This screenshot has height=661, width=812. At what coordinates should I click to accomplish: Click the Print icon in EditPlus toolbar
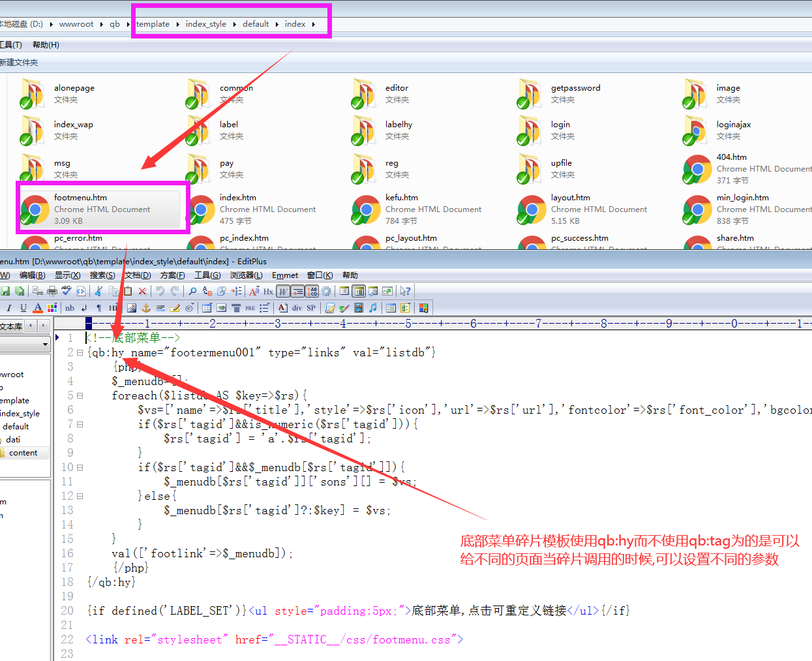point(52,291)
